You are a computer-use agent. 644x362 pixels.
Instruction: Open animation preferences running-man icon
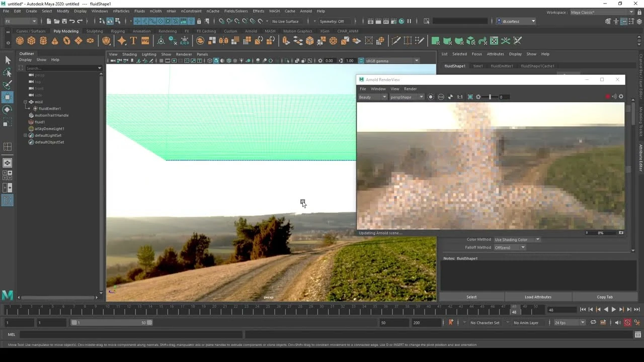click(x=638, y=323)
